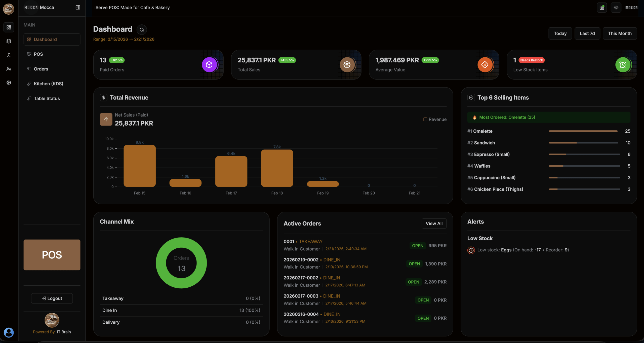Click the purple Paid Orders box icon
This screenshot has height=343, width=644.
tap(209, 65)
